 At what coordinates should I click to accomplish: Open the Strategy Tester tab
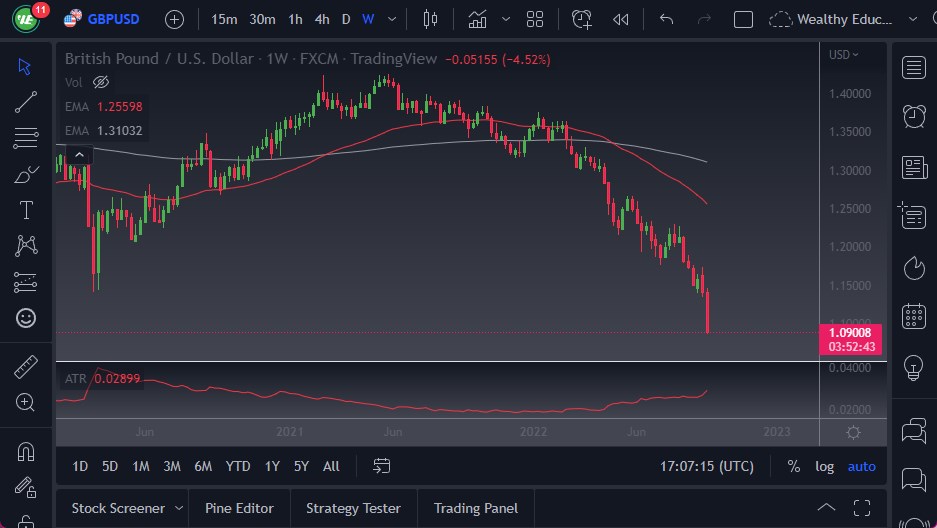(353, 508)
